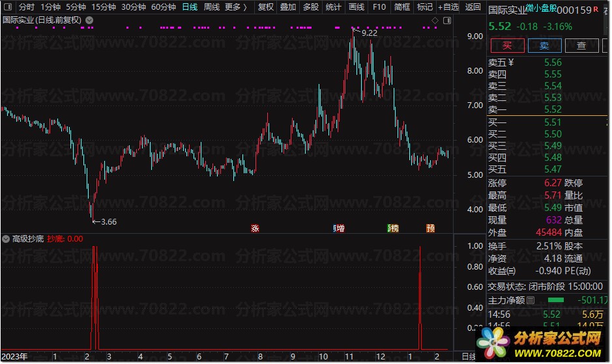Select the 1分钟 period
The width and height of the screenshot is (612, 364).
point(50,7)
